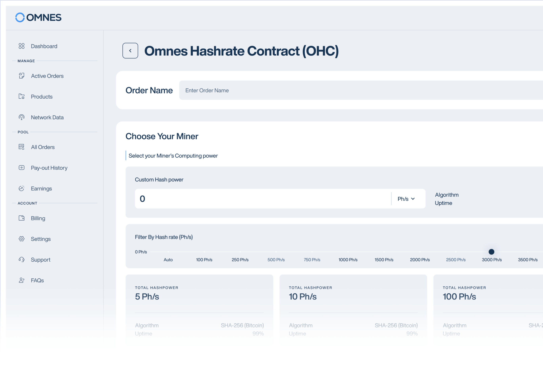Click the Omnes logo
The height and width of the screenshot is (392, 543).
tap(38, 17)
